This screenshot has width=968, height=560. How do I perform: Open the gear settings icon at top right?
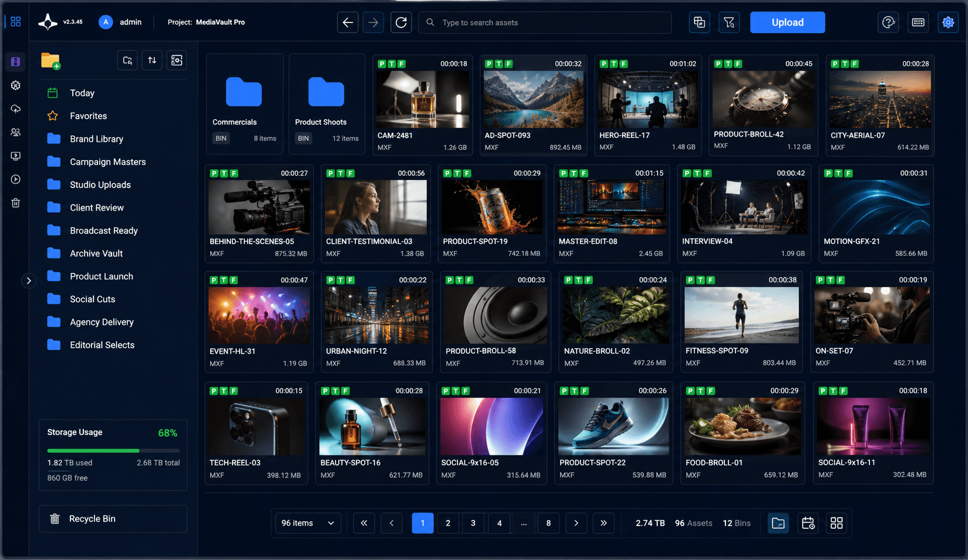pyautogui.click(x=948, y=22)
